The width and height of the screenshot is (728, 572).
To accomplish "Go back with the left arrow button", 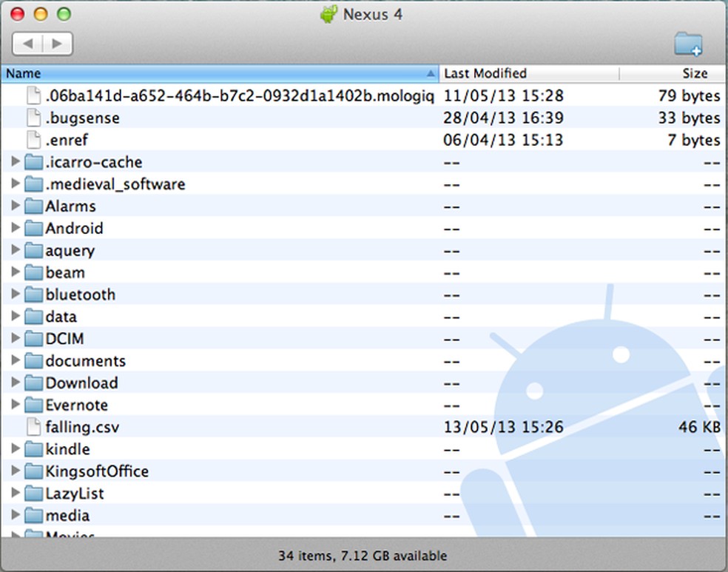I will click(x=27, y=44).
